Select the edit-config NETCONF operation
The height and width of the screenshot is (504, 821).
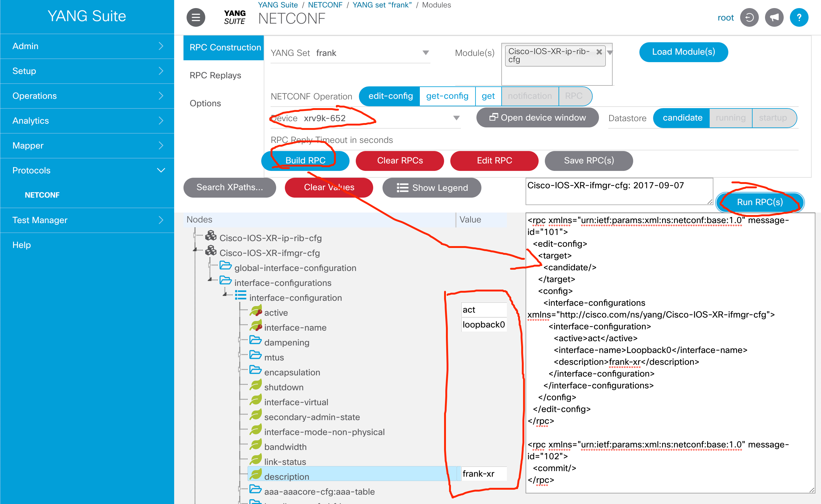[390, 96]
